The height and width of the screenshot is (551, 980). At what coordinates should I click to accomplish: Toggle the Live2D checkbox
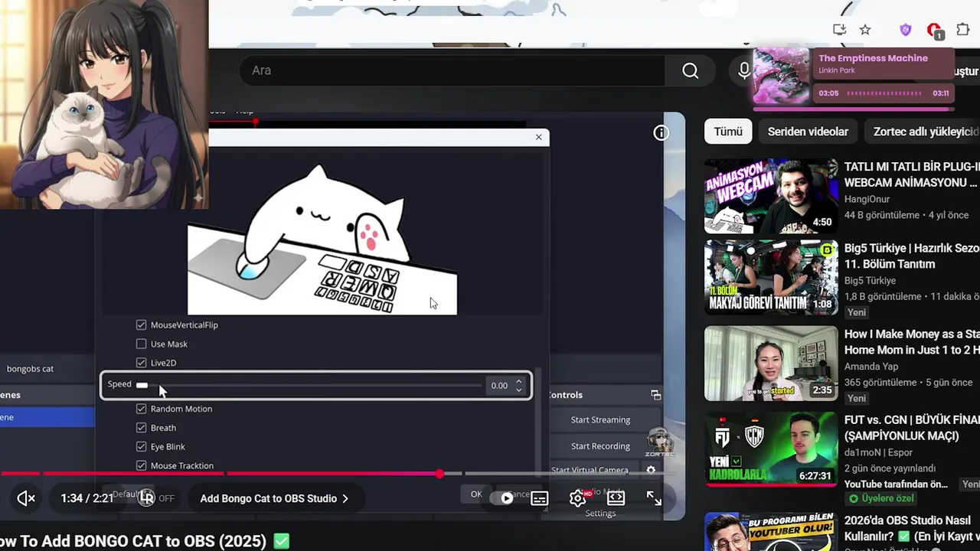[x=141, y=363]
